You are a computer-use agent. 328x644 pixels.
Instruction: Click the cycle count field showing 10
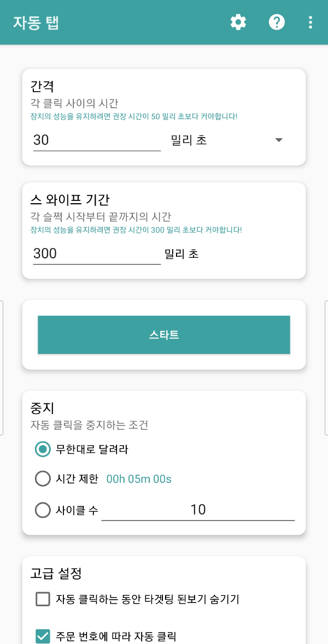198,510
